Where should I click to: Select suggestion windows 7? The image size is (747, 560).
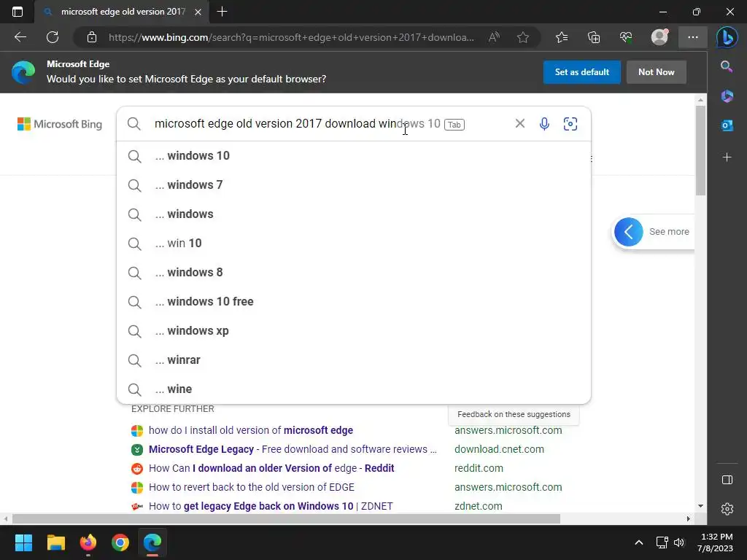click(x=354, y=184)
